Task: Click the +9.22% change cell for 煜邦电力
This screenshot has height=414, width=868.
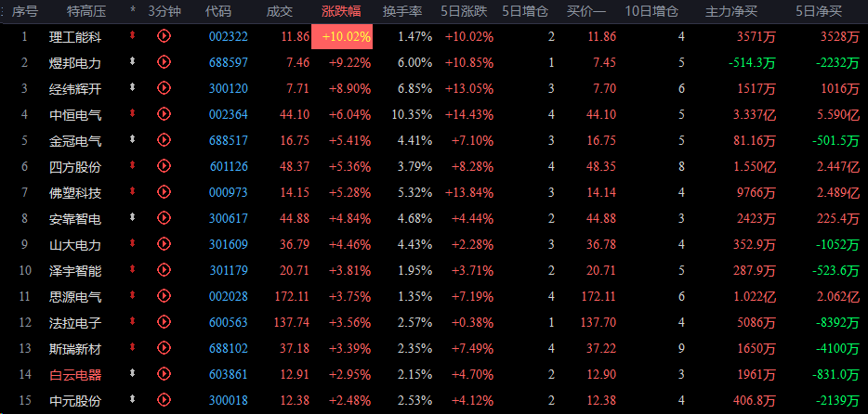Action: [x=349, y=62]
